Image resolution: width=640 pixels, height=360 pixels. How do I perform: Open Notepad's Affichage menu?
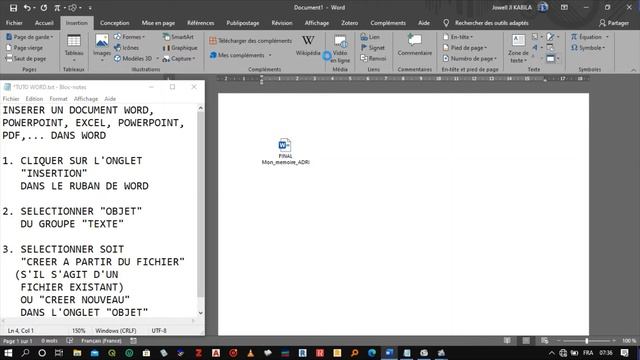coord(86,99)
